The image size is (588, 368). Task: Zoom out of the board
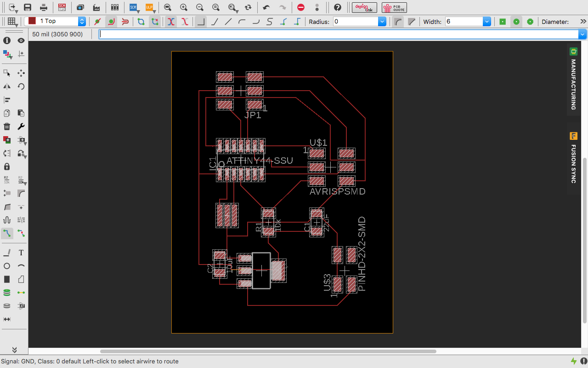click(200, 7)
